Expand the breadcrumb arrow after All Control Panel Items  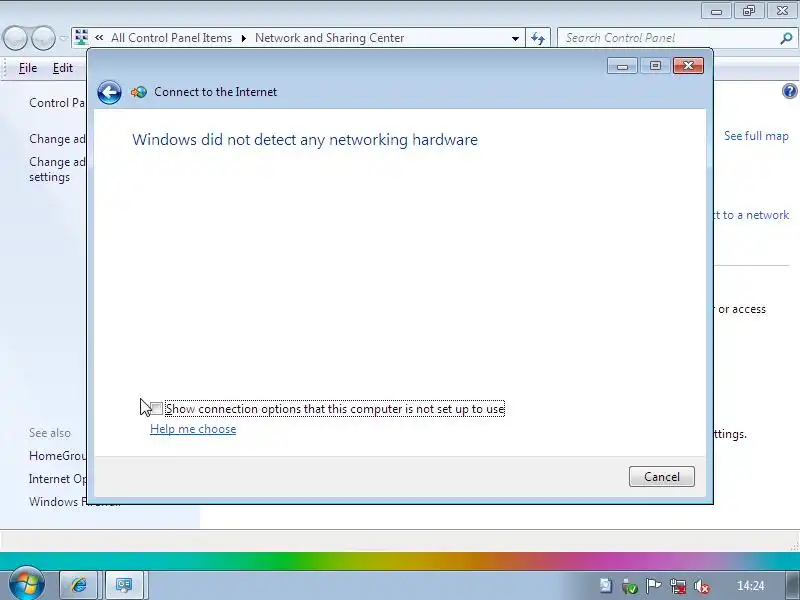pyautogui.click(x=243, y=38)
